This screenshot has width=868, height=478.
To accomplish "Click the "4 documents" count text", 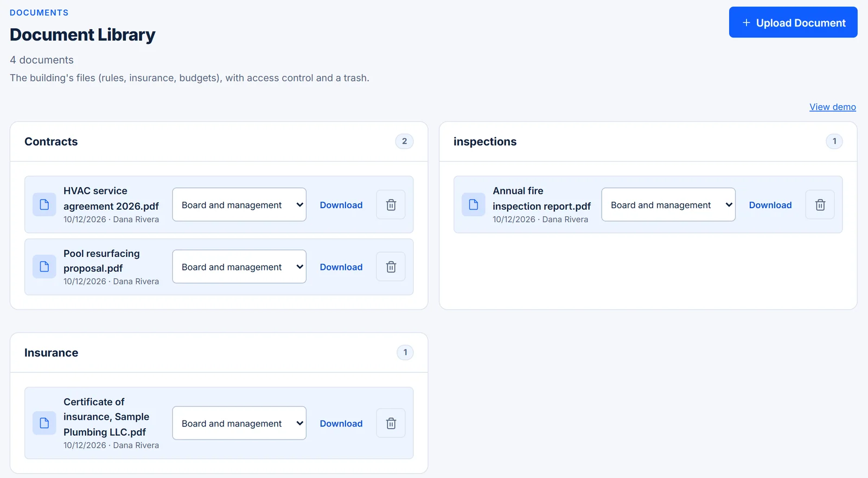I will (x=42, y=60).
